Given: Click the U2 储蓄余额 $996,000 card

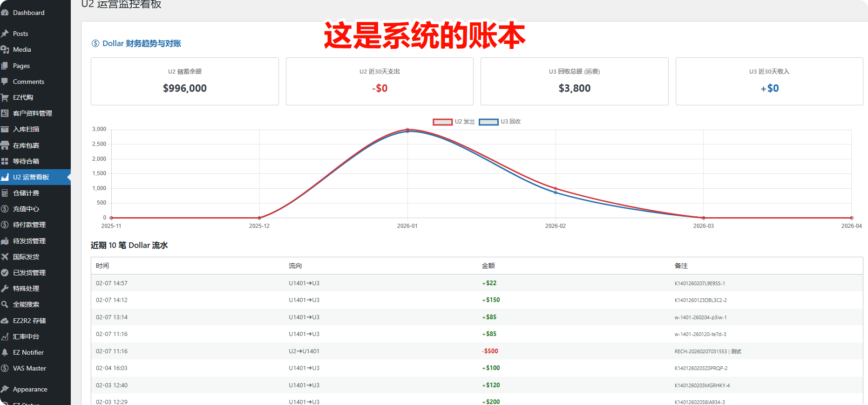Looking at the screenshot, I should point(185,82).
